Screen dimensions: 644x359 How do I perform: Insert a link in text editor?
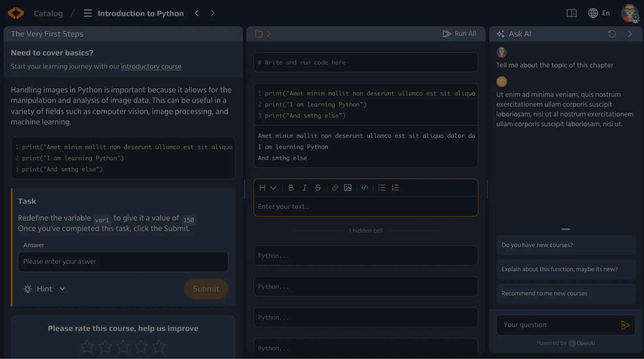pyautogui.click(x=335, y=188)
